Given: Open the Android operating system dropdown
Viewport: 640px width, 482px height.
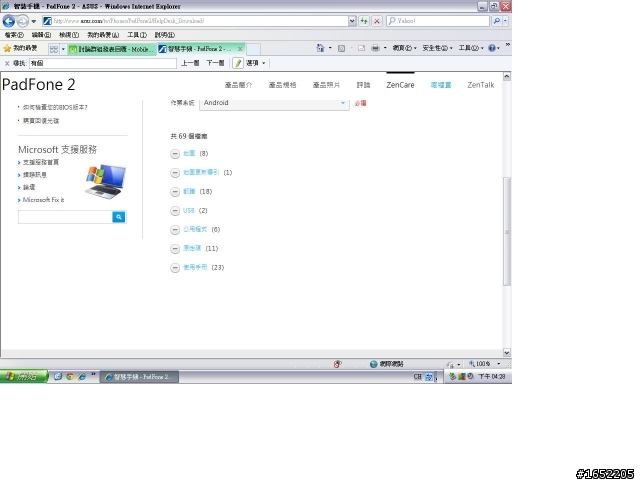Looking at the screenshot, I should [274, 103].
